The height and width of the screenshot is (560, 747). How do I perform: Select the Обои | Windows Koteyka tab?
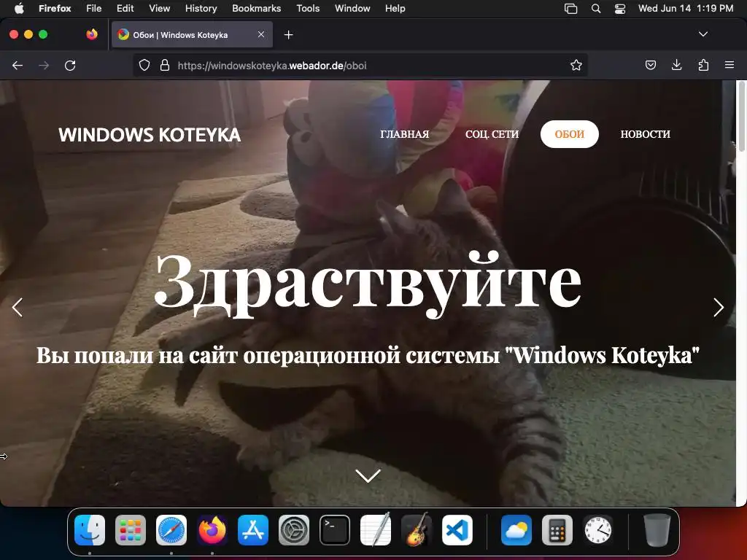pyautogui.click(x=192, y=34)
